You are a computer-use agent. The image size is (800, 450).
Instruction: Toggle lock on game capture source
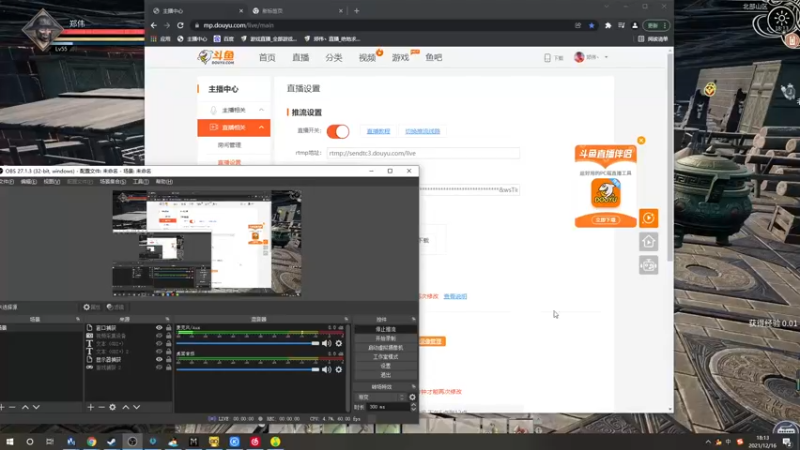point(168,367)
